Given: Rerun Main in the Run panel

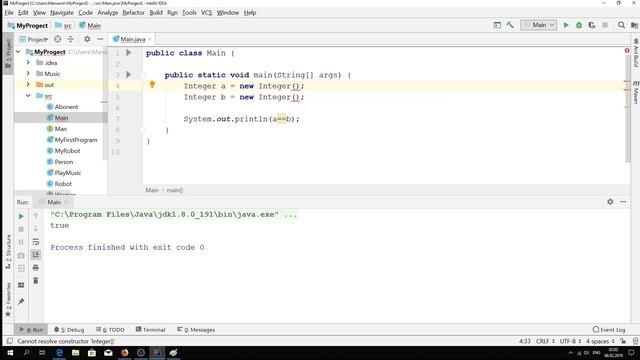Looking at the screenshot, I should click(x=21, y=216).
